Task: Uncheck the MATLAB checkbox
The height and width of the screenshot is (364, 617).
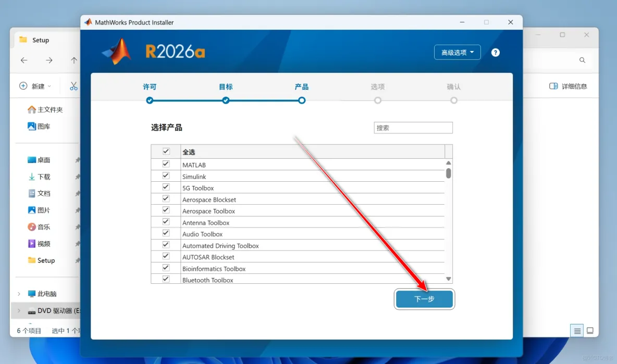Action: [166, 164]
